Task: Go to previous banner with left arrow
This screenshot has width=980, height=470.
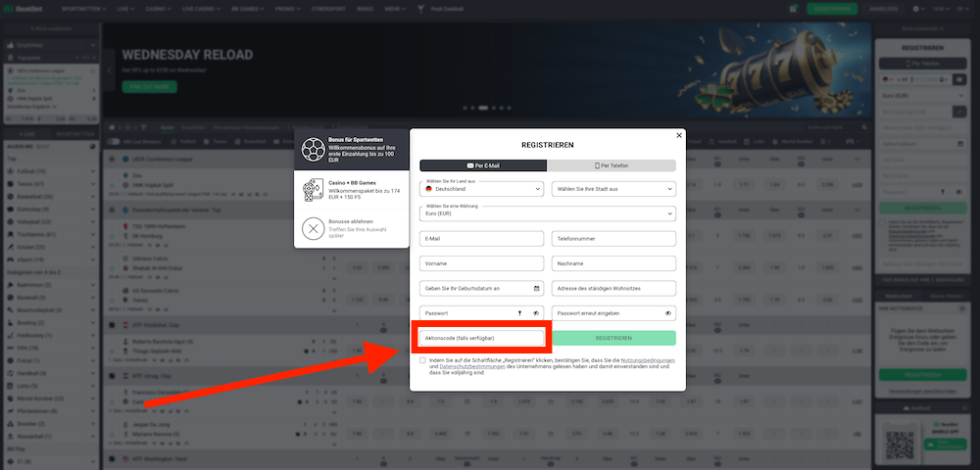Action: [110, 70]
